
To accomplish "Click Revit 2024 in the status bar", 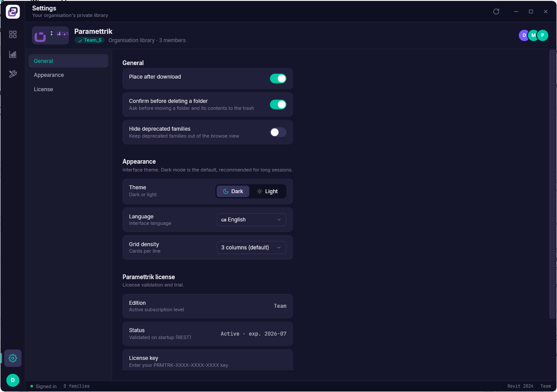I will coord(521,386).
